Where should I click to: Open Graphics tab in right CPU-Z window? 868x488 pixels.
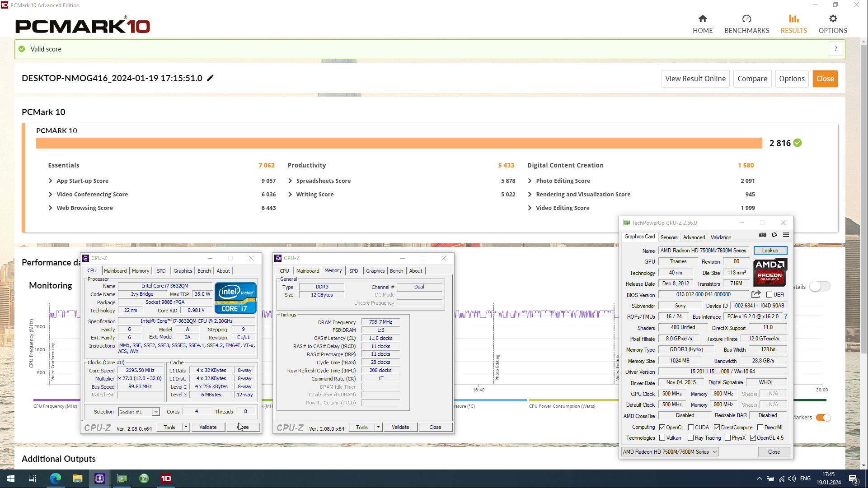pyautogui.click(x=375, y=271)
